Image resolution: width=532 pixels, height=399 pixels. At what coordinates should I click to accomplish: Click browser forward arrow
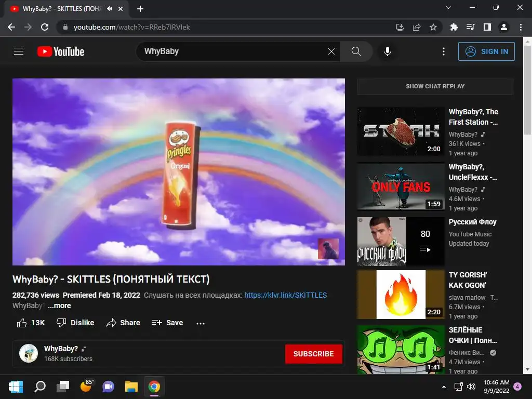28,27
